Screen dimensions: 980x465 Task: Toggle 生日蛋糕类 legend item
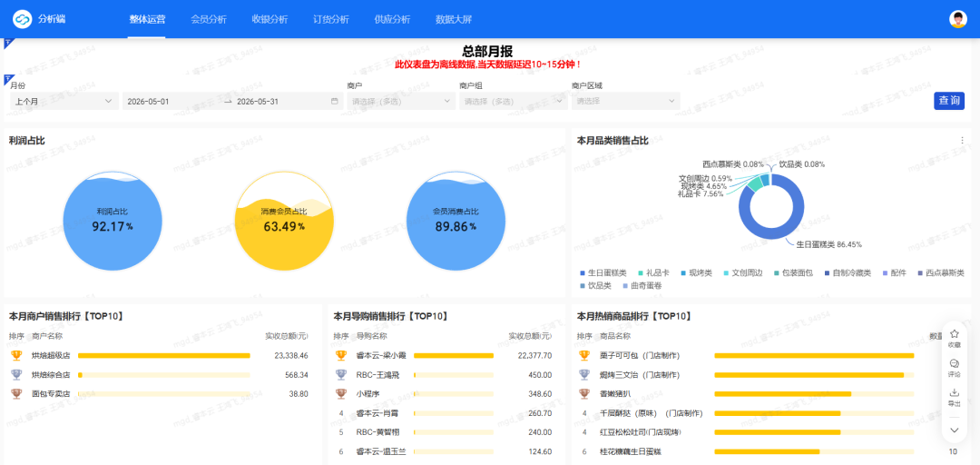603,272
